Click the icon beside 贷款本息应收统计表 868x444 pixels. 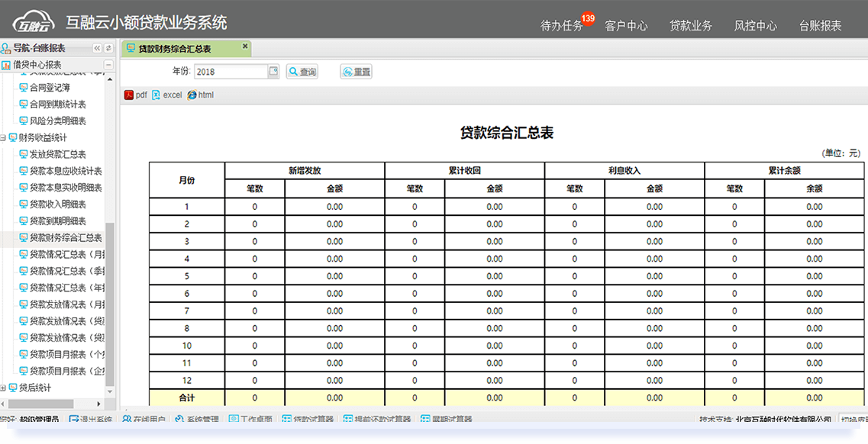point(23,171)
